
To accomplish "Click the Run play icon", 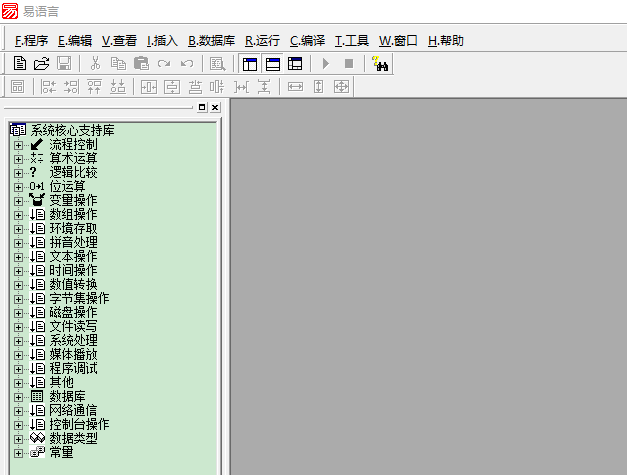I will [x=326, y=64].
